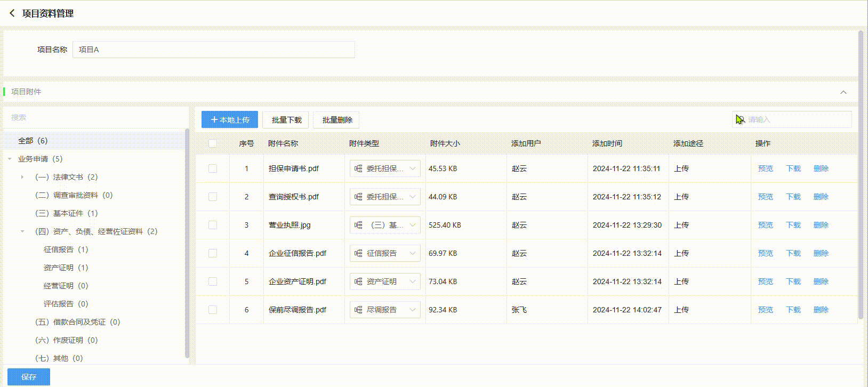Click tree icon in 营业执照.jpg type selector

(358, 225)
